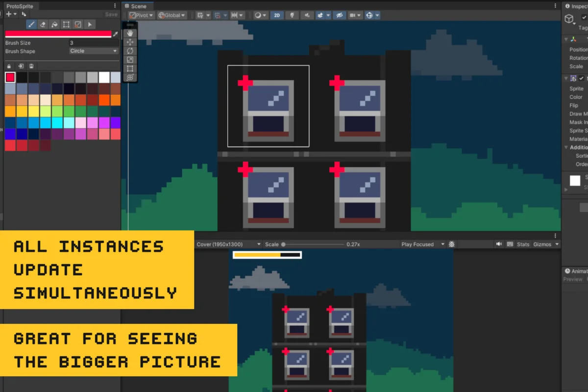Choose the paint bucket fill tool

point(54,24)
